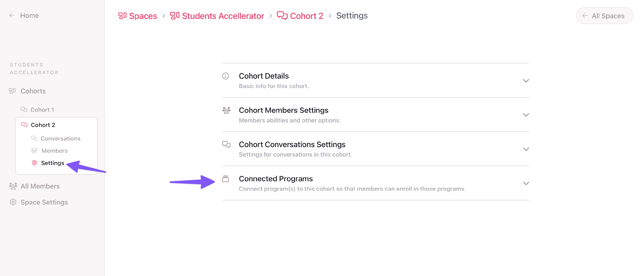The width and height of the screenshot is (644, 276).
Task: Click the Space Settings gear icon
Action: tap(13, 202)
